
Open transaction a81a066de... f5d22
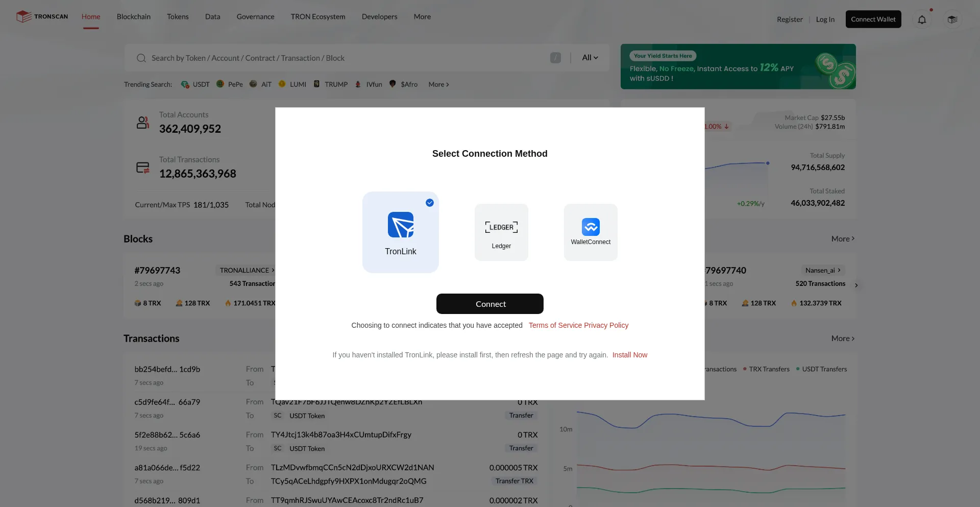point(167,468)
